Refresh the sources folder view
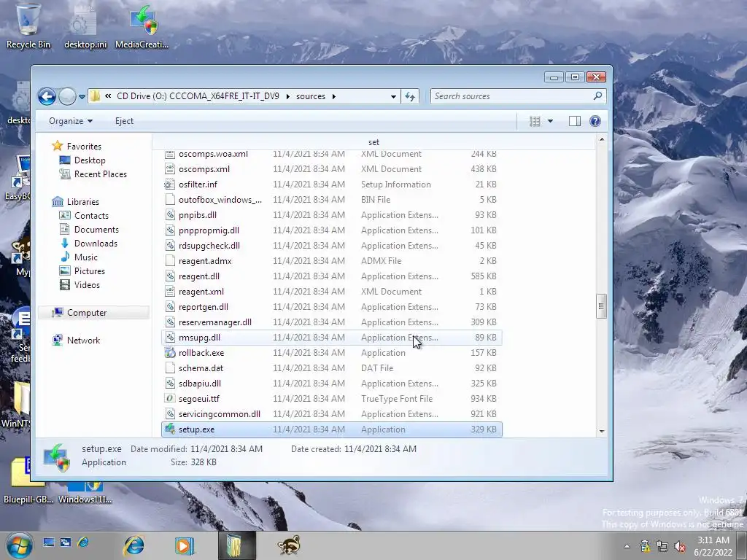The image size is (747, 560). (x=410, y=96)
